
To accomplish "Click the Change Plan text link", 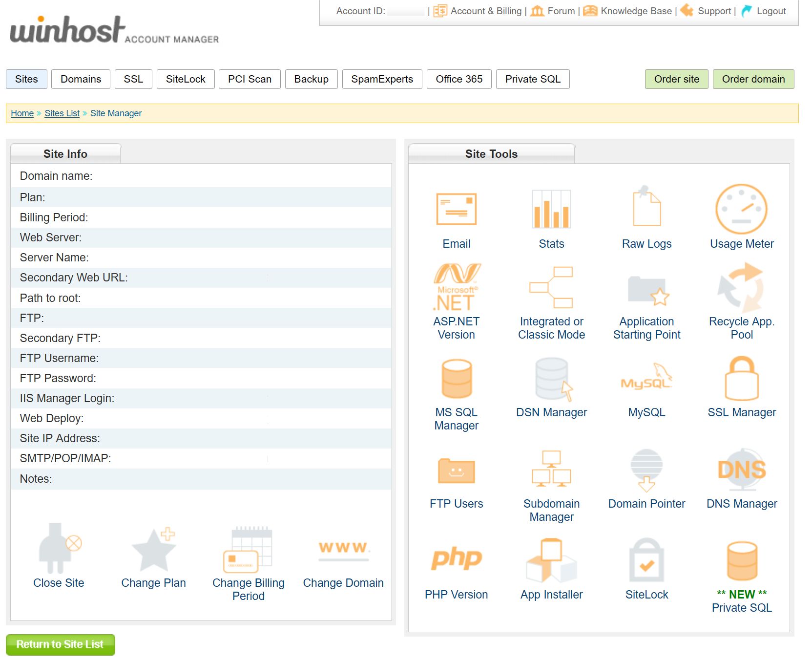I will [153, 583].
